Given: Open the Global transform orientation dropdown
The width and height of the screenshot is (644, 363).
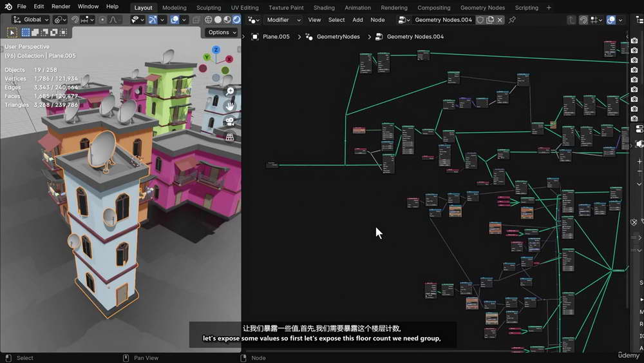Looking at the screenshot, I should (30, 20).
